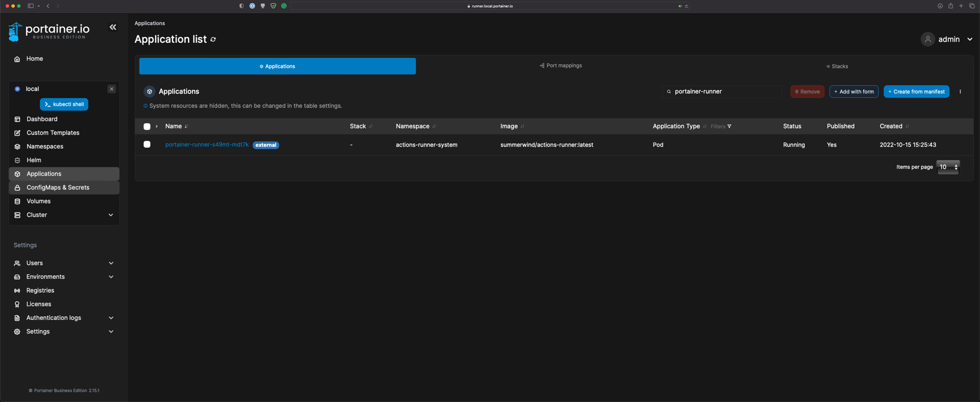
Task: Open table settings via three-dot icon
Action: click(x=960, y=92)
